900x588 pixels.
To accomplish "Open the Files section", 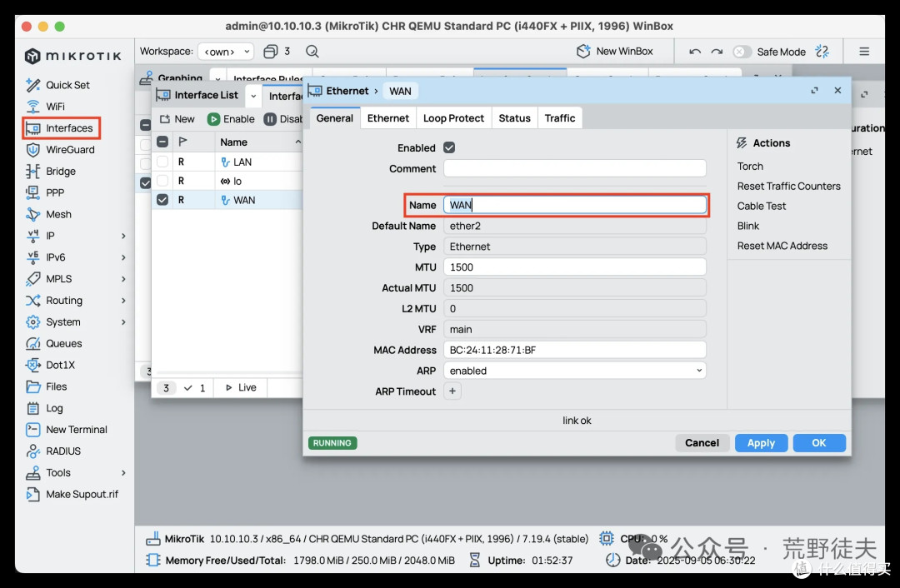I will [x=47, y=386].
